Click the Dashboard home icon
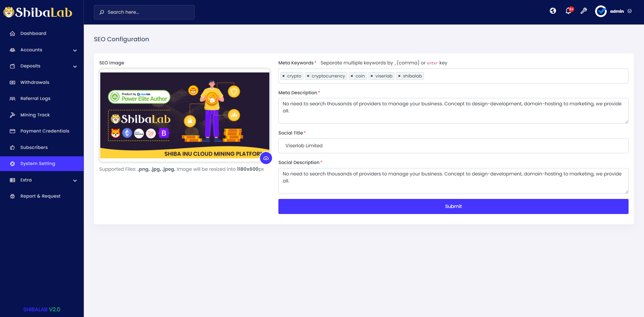 pos(12,34)
